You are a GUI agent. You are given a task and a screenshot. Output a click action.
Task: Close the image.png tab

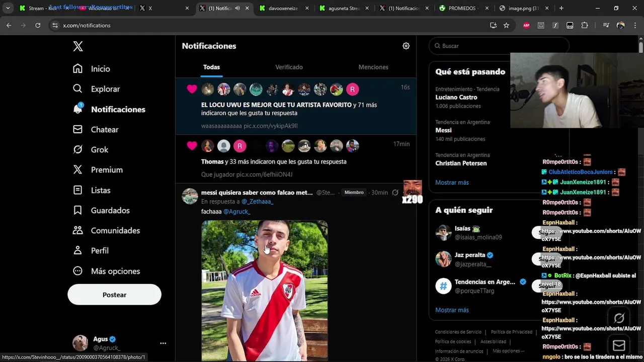pyautogui.click(x=547, y=8)
